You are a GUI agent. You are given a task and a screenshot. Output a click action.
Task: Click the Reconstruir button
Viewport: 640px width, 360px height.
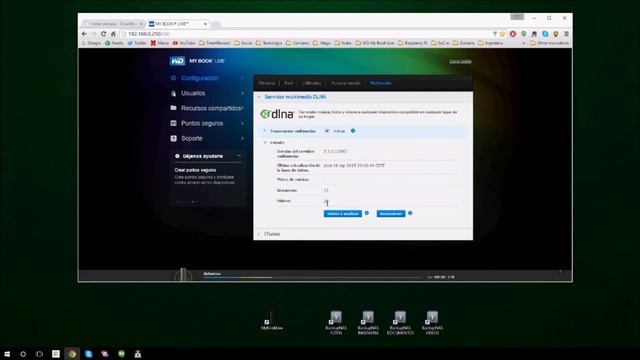point(391,213)
